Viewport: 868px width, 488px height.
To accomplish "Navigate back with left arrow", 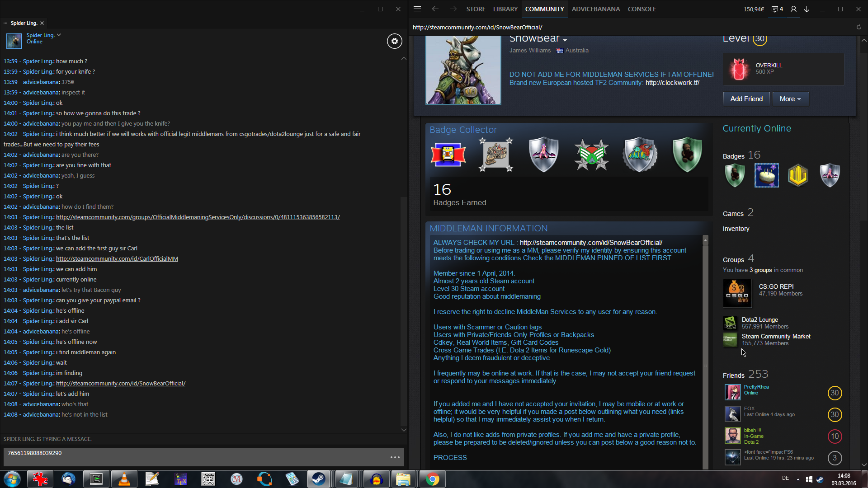I will [x=435, y=9].
